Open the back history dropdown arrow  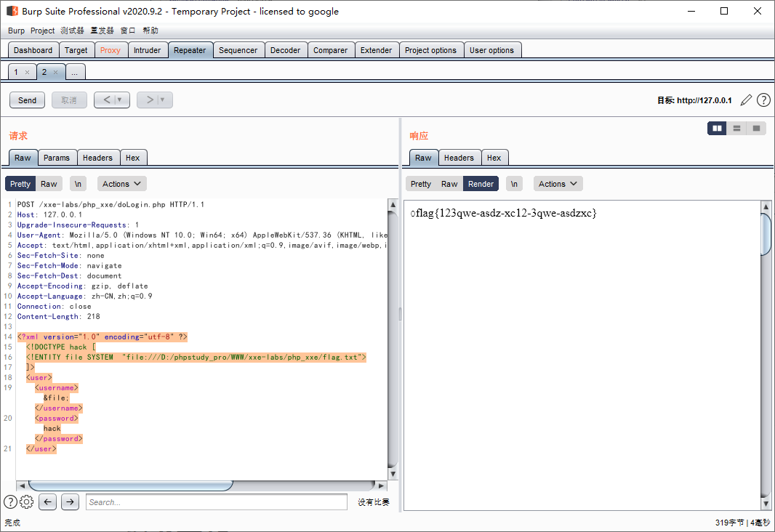[x=120, y=100]
